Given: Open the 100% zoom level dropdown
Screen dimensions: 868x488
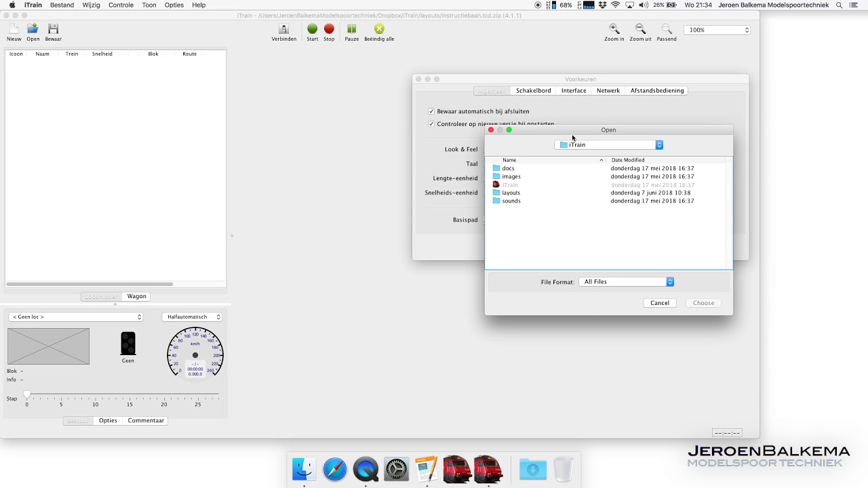Looking at the screenshot, I should pyautogui.click(x=717, y=30).
